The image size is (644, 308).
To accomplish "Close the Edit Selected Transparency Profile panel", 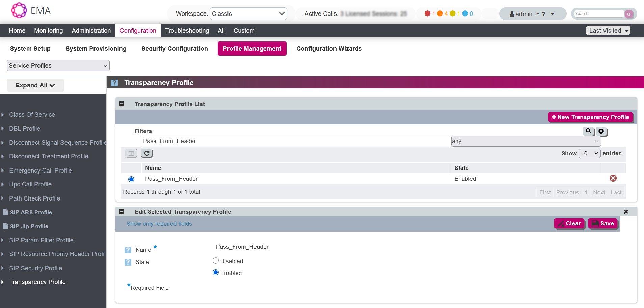I will pyautogui.click(x=626, y=212).
